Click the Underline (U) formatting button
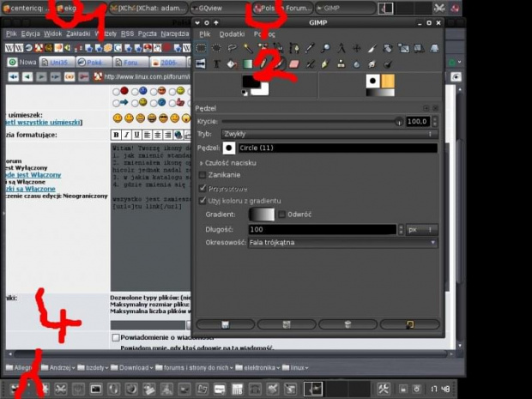The height and width of the screenshot is (399, 532). point(136,135)
